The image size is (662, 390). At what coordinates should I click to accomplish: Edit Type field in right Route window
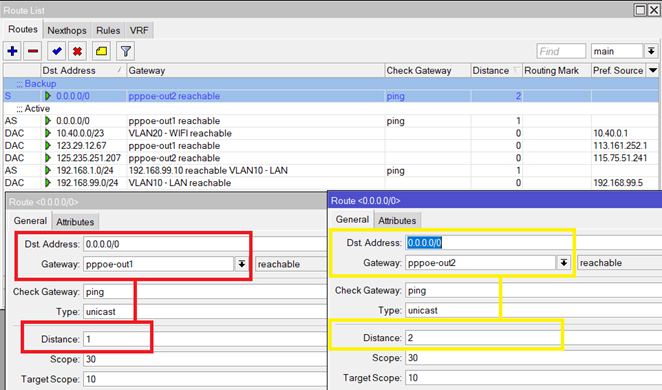pyautogui.click(x=534, y=311)
